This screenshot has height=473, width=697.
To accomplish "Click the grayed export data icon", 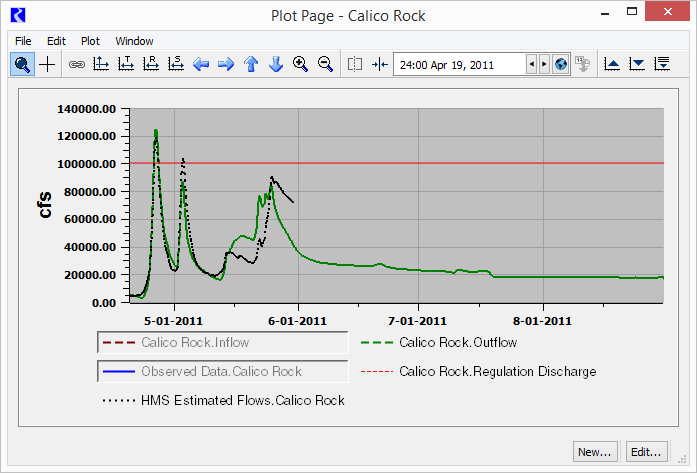I will tap(582, 64).
